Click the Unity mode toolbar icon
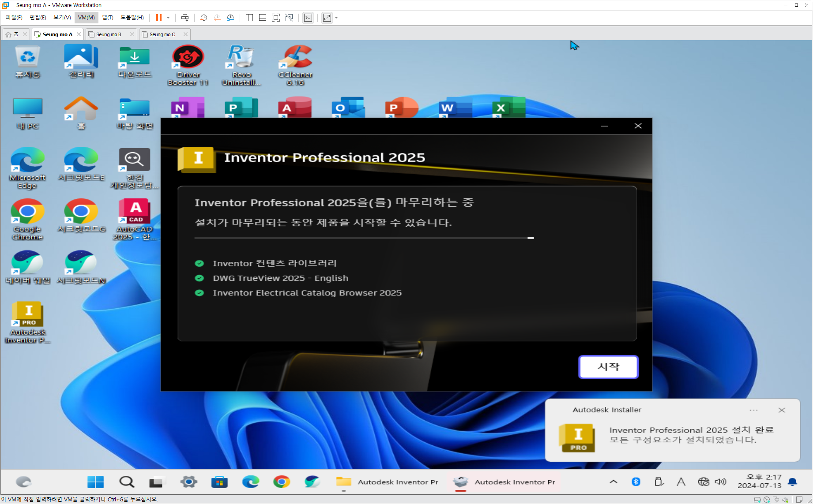 [289, 18]
